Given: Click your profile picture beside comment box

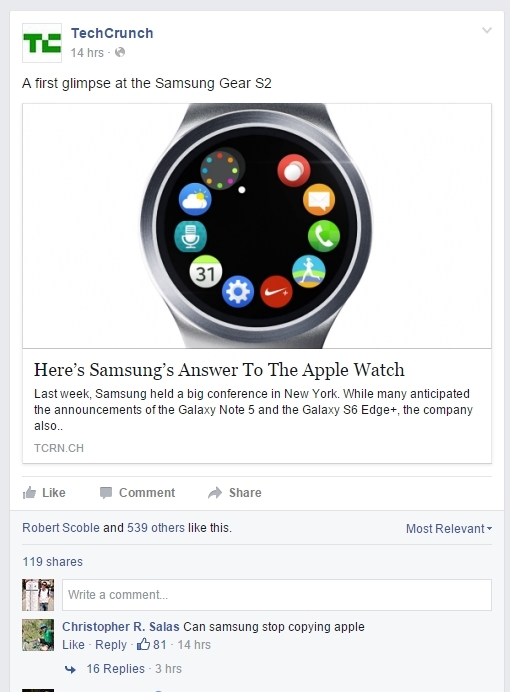Looking at the screenshot, I should coord(38,595).
